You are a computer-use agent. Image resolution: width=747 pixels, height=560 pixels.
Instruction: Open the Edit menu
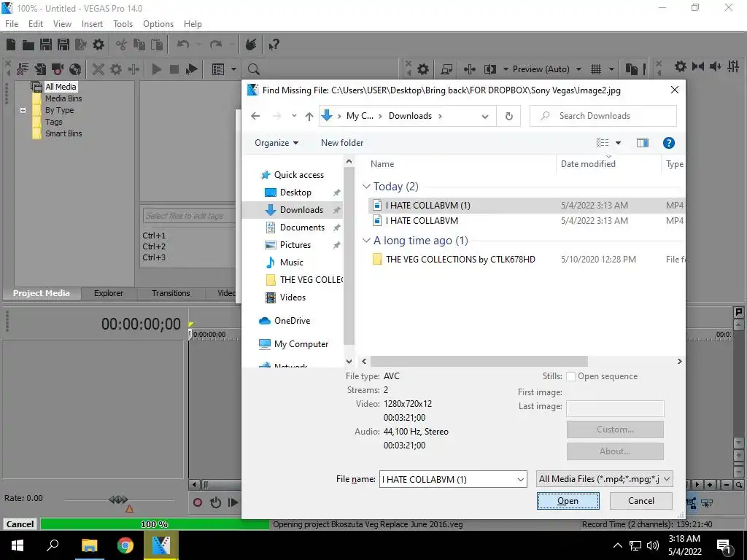[36, 24]
